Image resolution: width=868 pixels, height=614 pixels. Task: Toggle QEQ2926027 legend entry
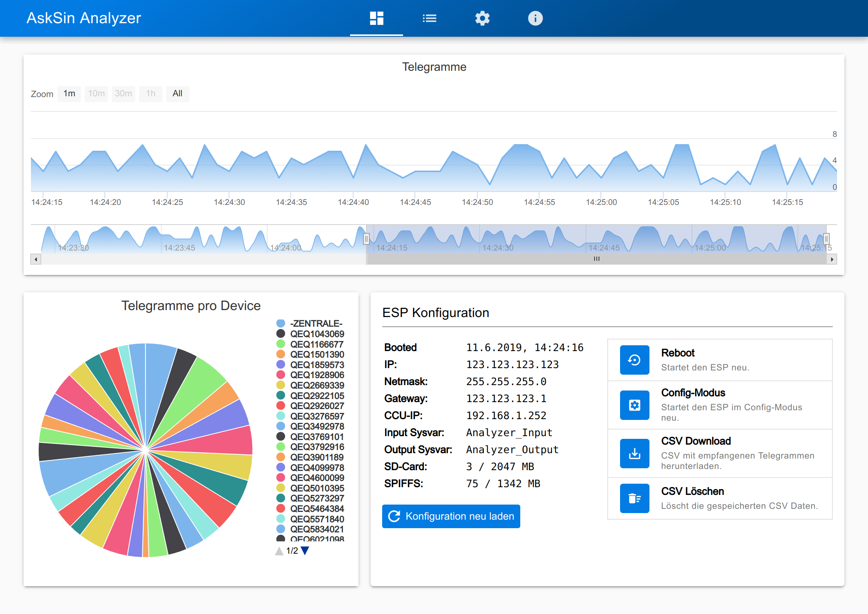(x=310, y=406)
